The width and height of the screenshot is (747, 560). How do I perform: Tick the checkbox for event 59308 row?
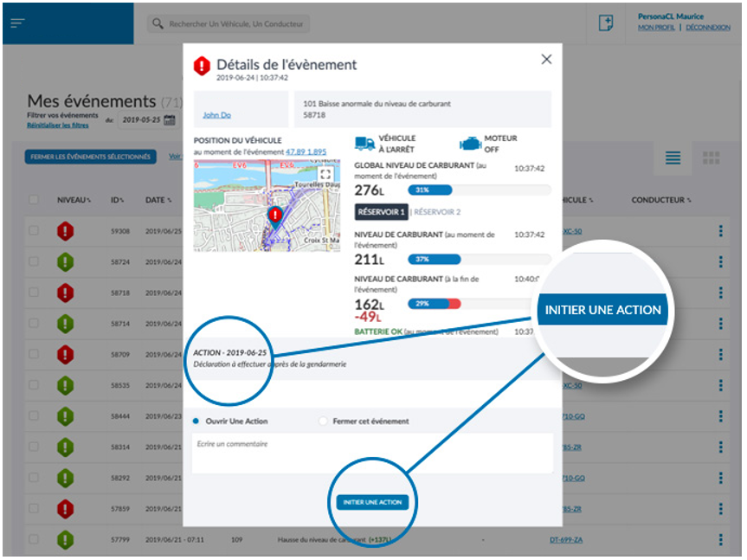click(34, 231)
